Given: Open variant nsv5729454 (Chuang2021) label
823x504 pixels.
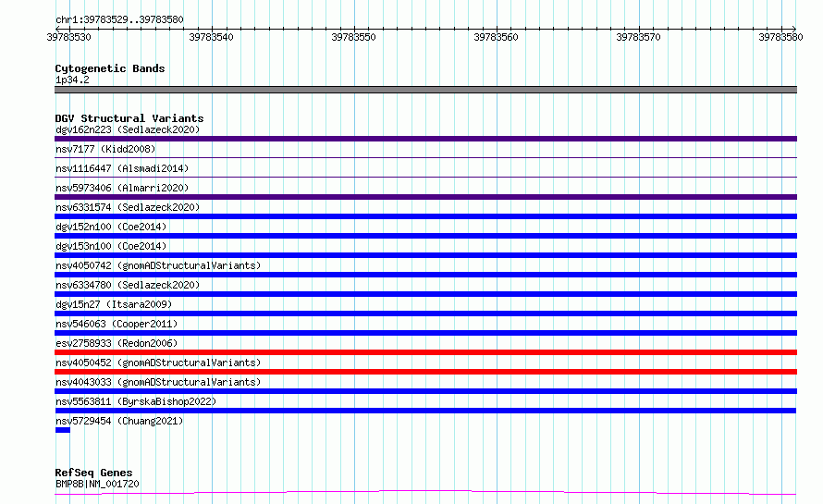Looking at the screenshot, I should click(119, 421).
